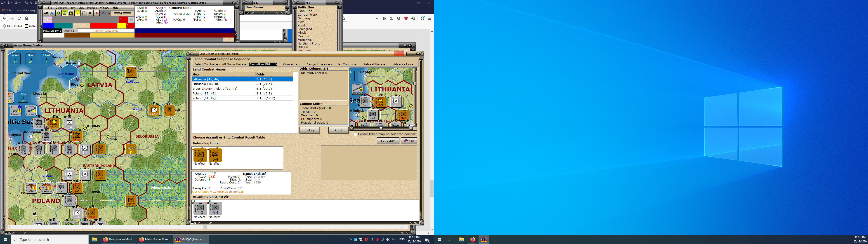Click the green hexagon toolbar icon
This screenshot has height=244, width=868.
pos(58,13)
